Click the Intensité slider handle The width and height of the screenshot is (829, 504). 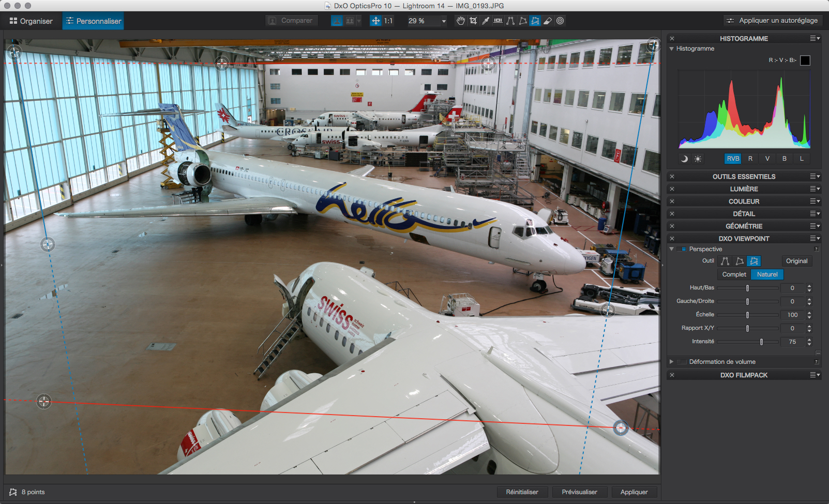click(761, 342)
